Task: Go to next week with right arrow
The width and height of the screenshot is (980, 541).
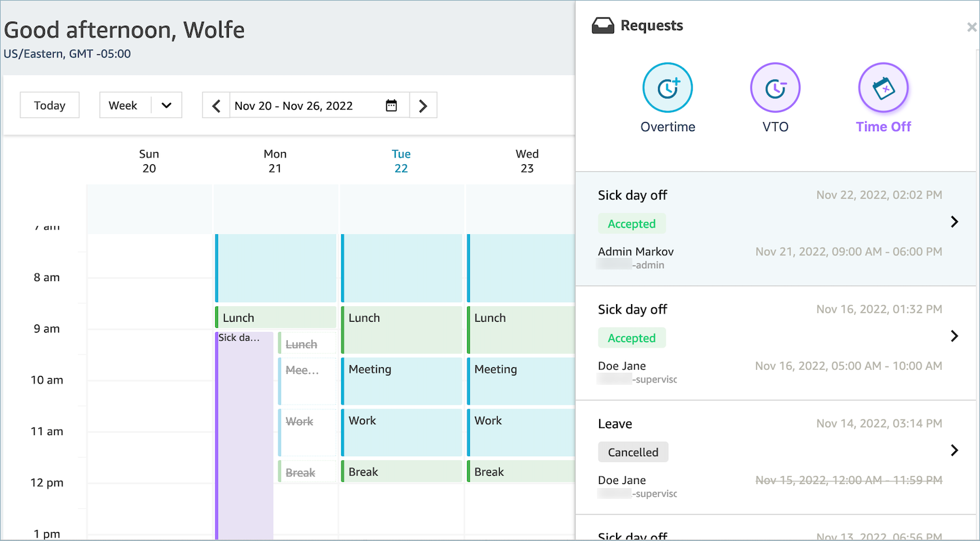Action: coord(423,105)
